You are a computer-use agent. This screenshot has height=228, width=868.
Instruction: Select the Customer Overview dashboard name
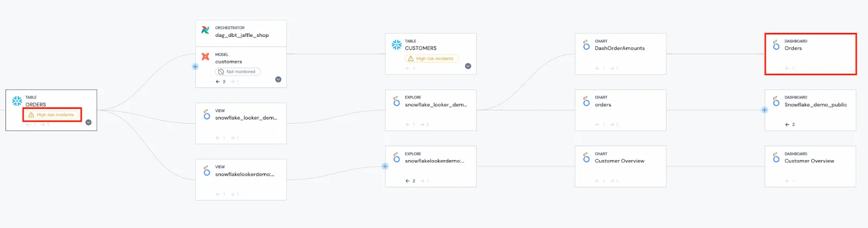tap(809, 161)
